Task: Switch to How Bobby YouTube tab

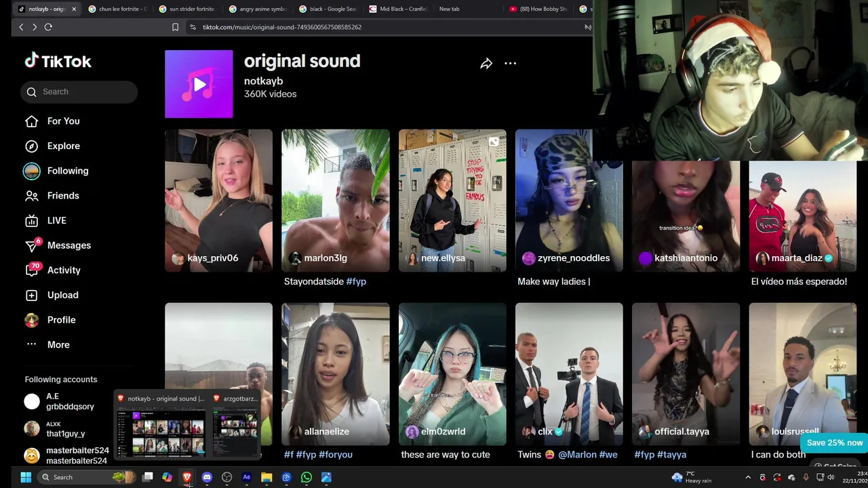Action: pyautogui.click(x=538, y=9)
